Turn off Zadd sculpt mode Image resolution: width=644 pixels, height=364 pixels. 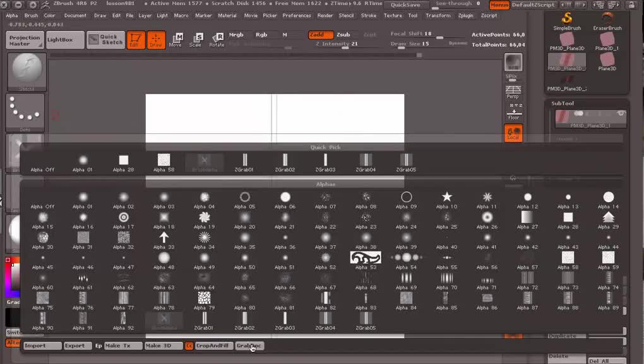click(x=320, y=35)
